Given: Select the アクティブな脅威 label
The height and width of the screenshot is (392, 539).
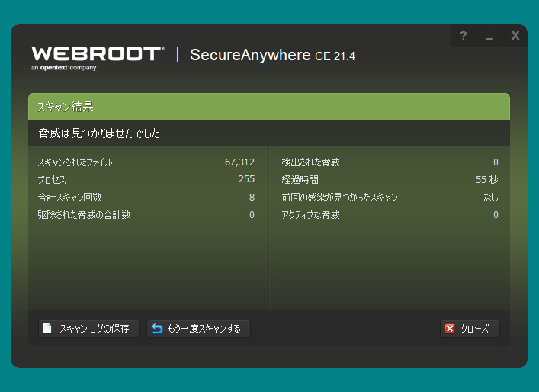Looking at the screenshot, I should click(311, 215).
